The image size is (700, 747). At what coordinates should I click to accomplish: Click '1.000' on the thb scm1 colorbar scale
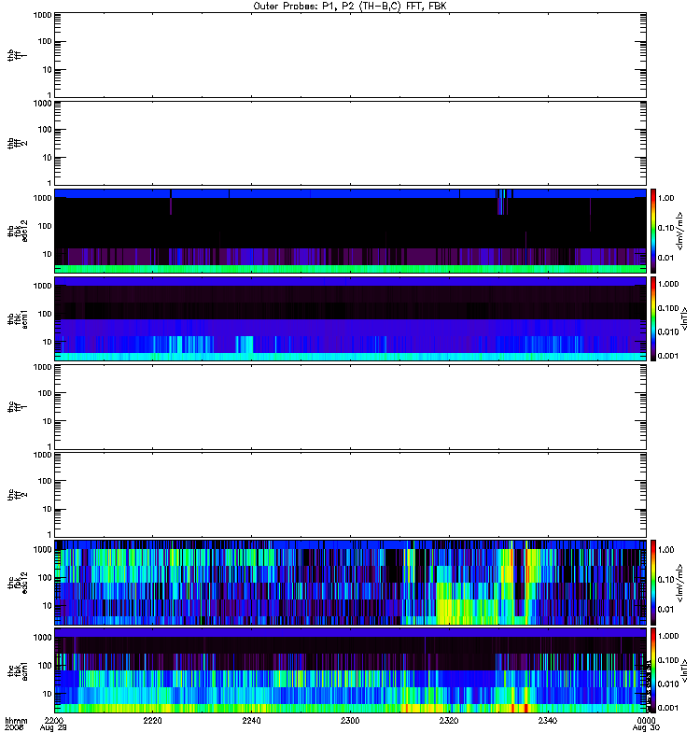tap(668, 284)
